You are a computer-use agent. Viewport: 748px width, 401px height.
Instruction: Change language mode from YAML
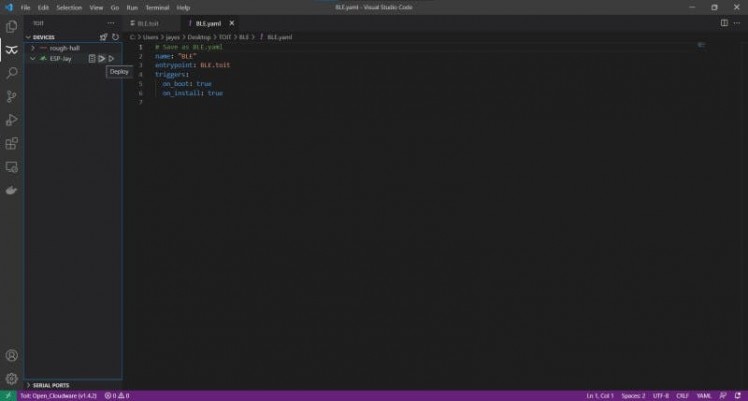pyautogui.click(x=703, y=396)
